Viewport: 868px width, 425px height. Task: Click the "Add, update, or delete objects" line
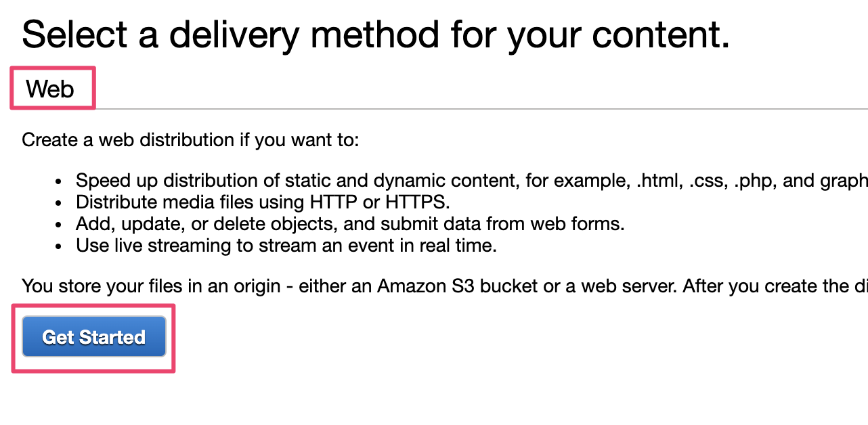350,223
